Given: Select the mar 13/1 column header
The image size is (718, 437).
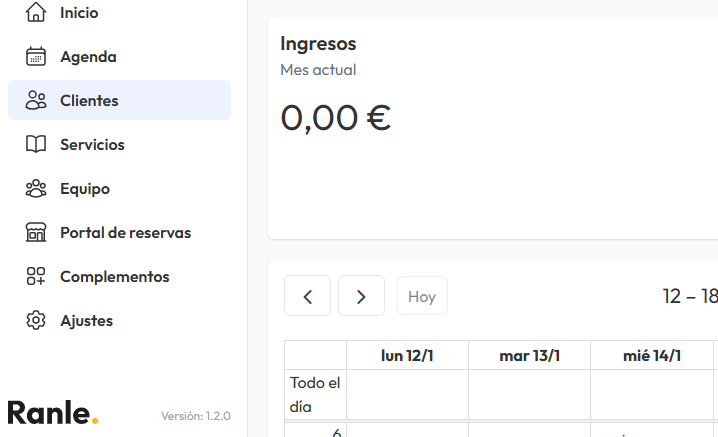Looking at the screenshot, I should 529,356.
